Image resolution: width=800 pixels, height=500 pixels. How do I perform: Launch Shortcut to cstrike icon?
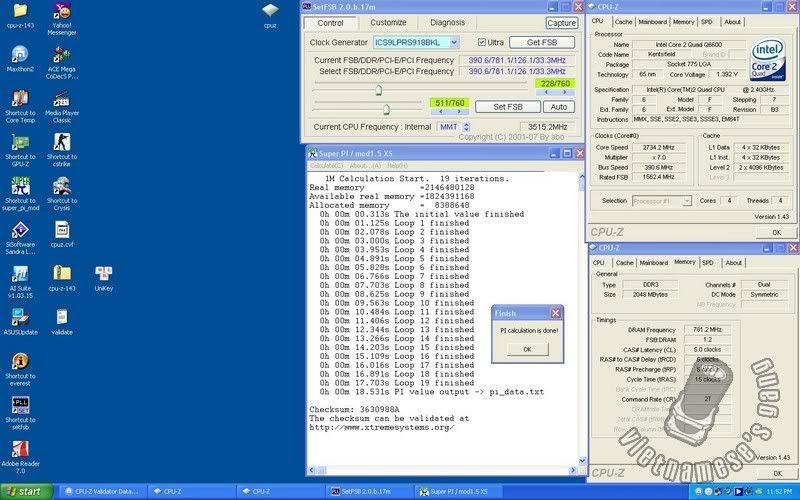[62, 151]
